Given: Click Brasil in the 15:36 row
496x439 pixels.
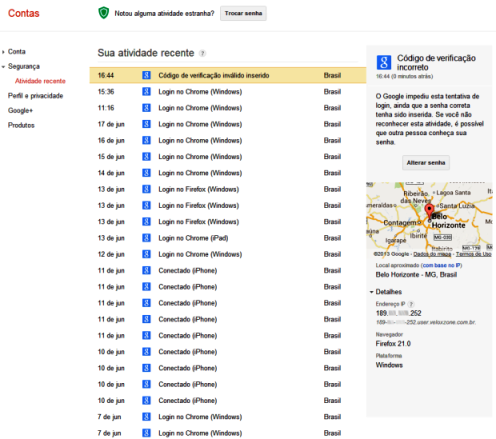Looking at the screenshot, I should click(x=332, y=92).
